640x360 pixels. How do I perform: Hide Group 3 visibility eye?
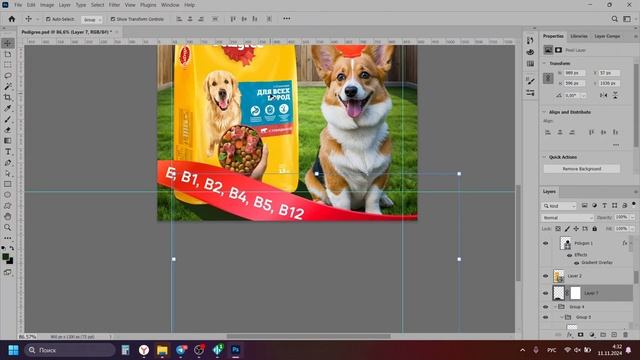[x=546, y=317]
